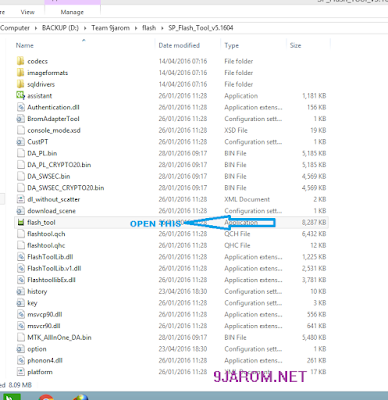The height and width of the screenshot is (400, 388).
Task: Click the 23/04/2016 18:30 date for history
Action: coord(183,291)
